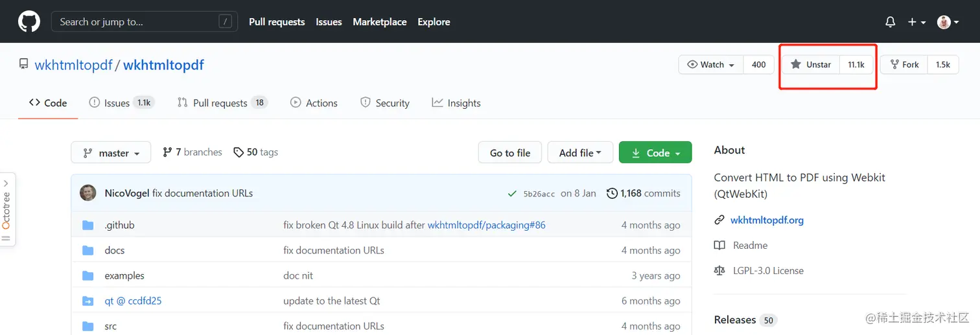View the 50 tags link
Screen dimensions: 980x335
[256, 152]
